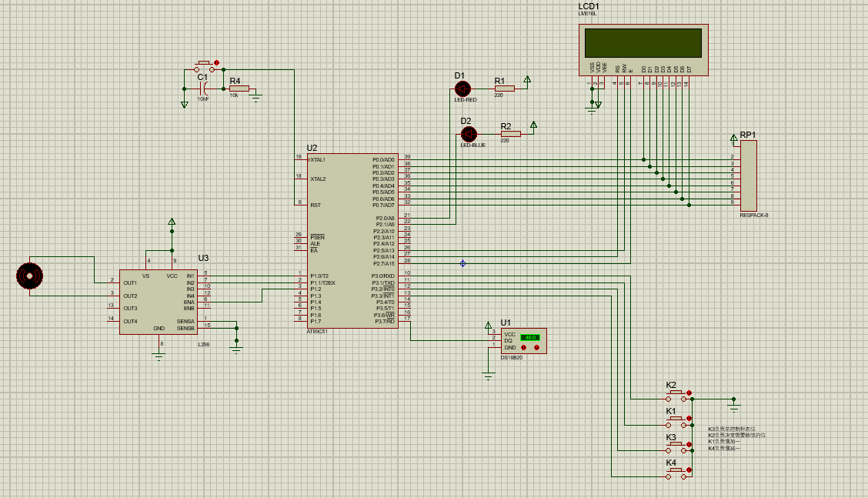
Task: Toggle red latch dot on reset button
Action: pos(216,62)
